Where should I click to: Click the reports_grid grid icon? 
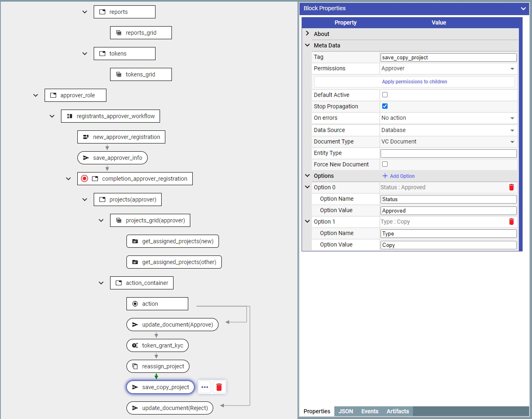tap(119, 33)
